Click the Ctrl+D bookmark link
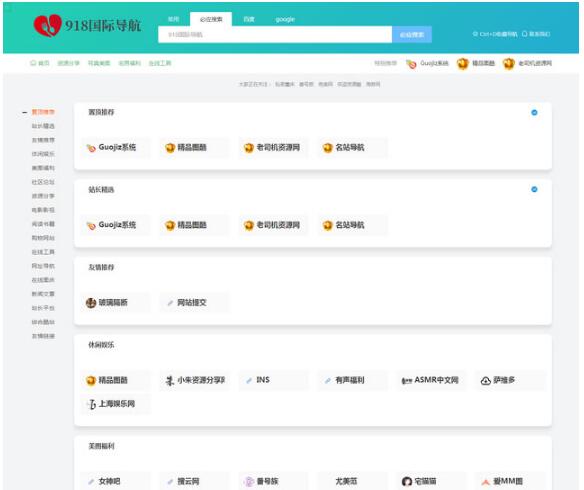The height and width of the screenshot is (490, 584). pyautogui.click(x=495, y=34)
